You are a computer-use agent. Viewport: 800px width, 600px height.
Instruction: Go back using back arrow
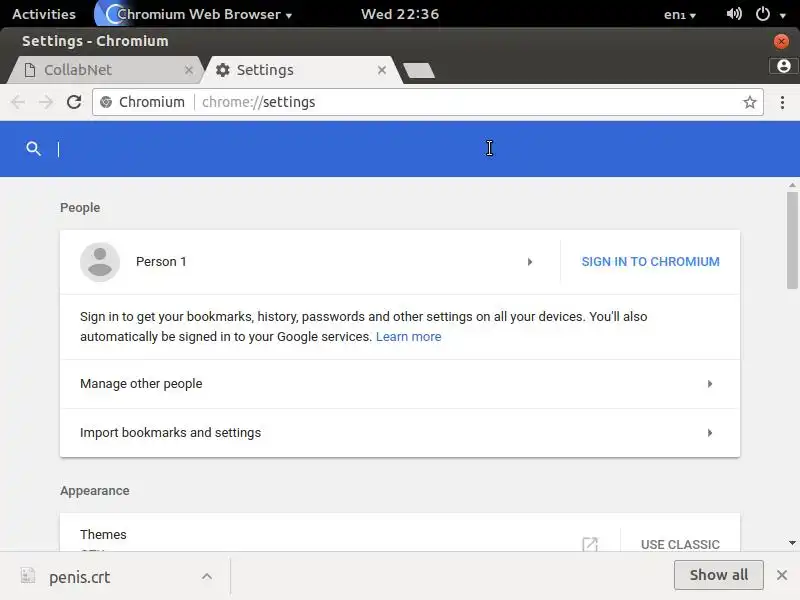click(x=18, y=102)
